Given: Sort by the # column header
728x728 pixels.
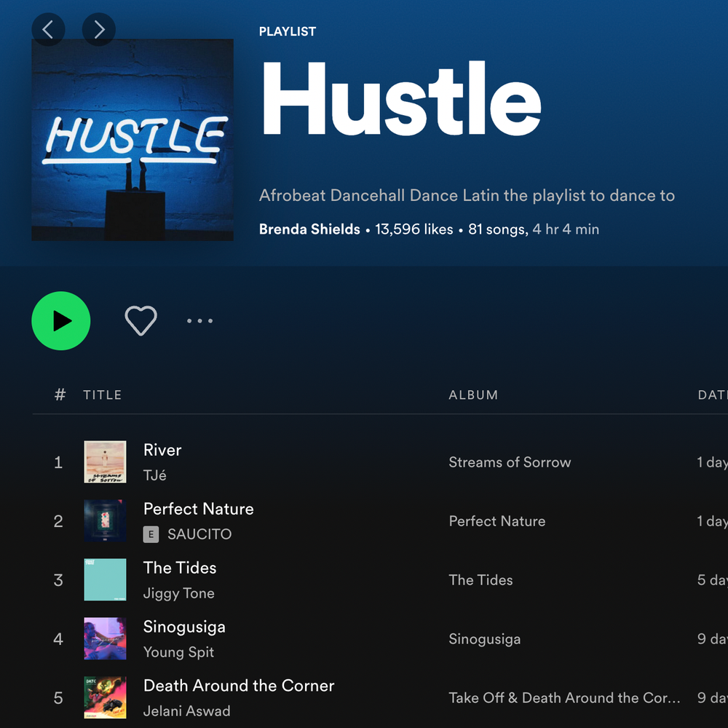Looking at the screenshot, I should pyautogui.click(x=60, y=395).
